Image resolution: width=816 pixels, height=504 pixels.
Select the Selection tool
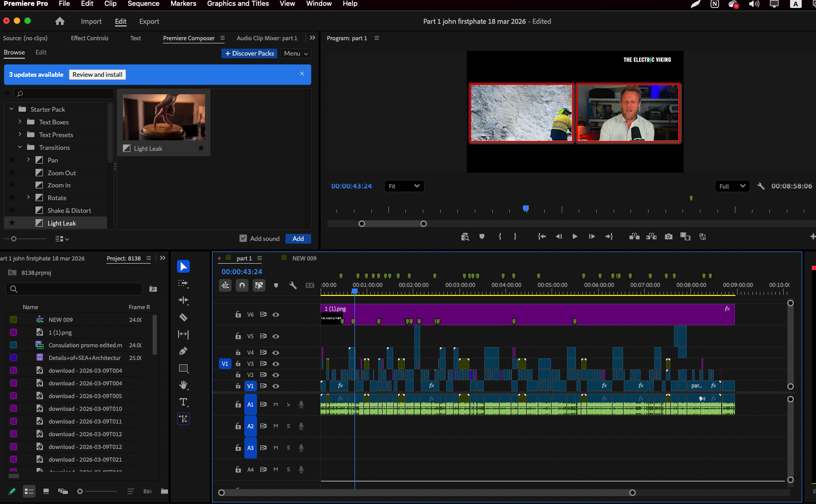click(x=183, y=266)
